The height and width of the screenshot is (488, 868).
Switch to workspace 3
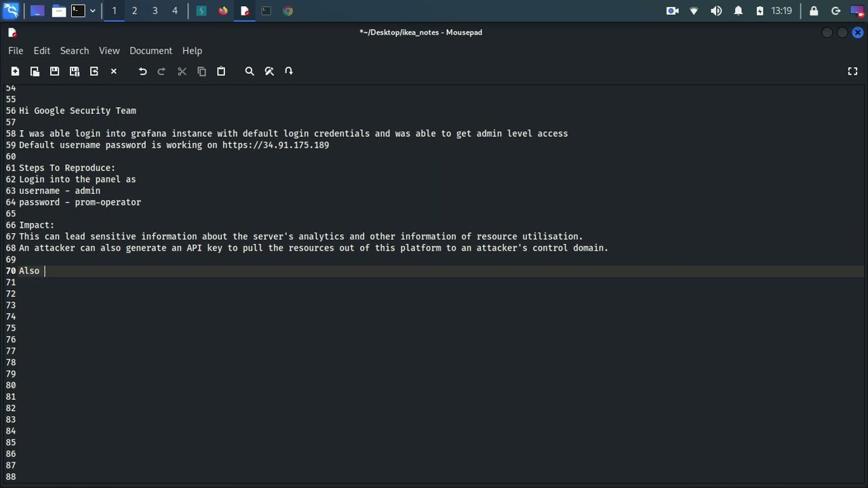(x=155, y=11)
